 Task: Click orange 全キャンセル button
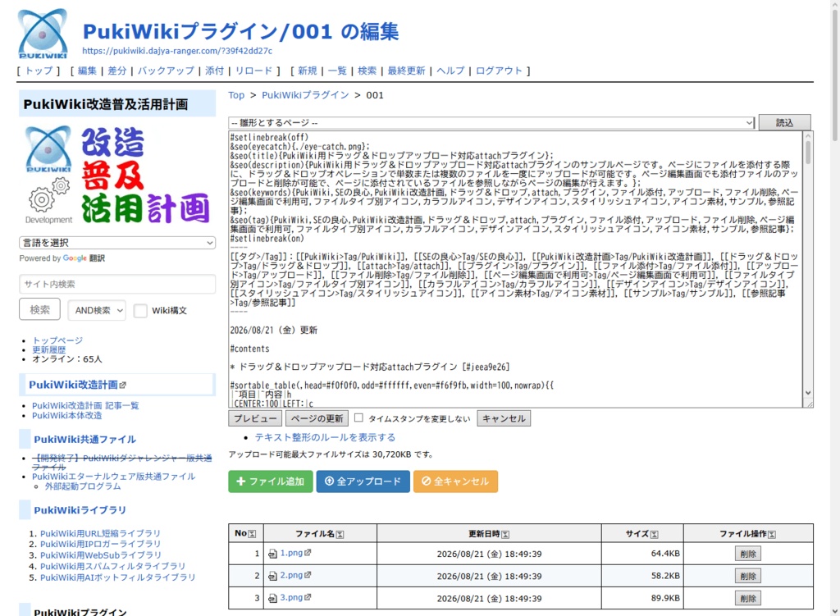pos(455,481)
